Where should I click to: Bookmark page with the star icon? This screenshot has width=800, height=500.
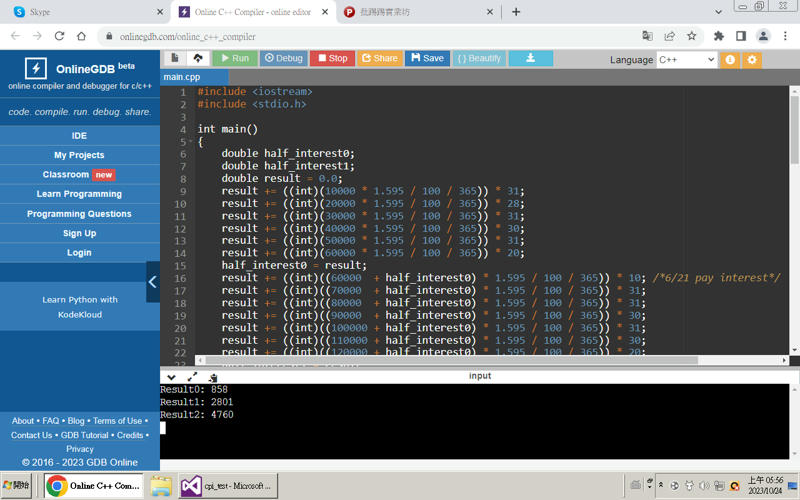click(x=691, y=36)
